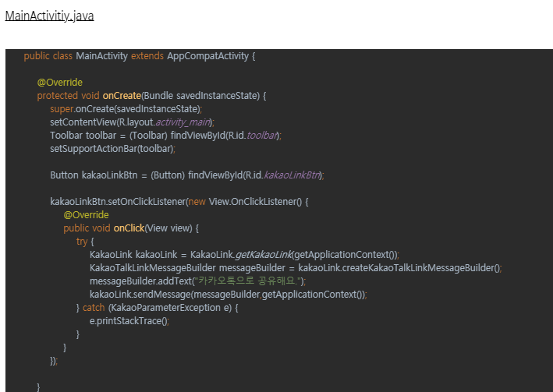
Task: Click the setContentView(R.layout.activity_main) line
Action: pyautogui.click(x=133, y=122)
